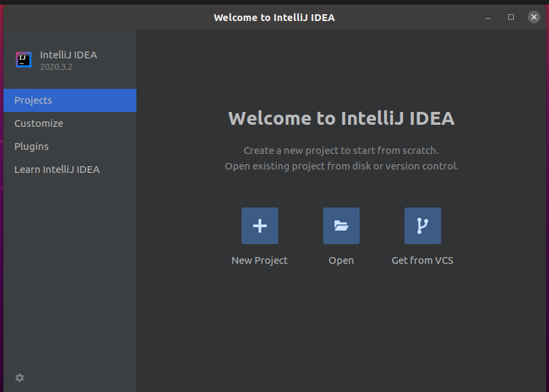Open the Plugins tab

[70, 146]
